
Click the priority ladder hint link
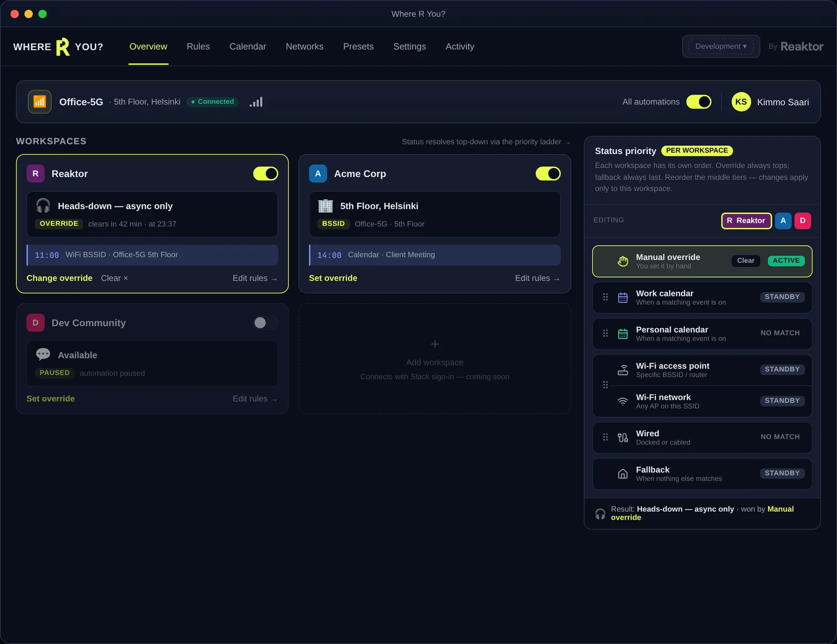point(486,142)
